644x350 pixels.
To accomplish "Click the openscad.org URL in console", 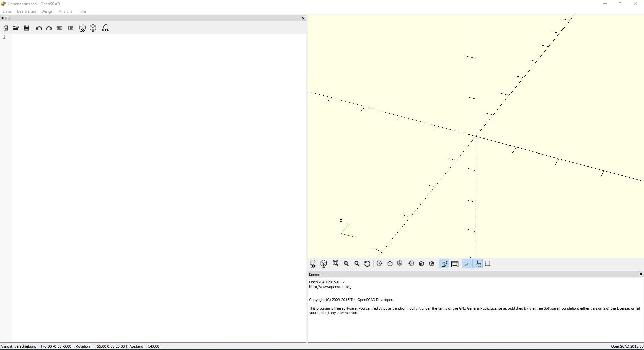I will click(x=330, y=287).
